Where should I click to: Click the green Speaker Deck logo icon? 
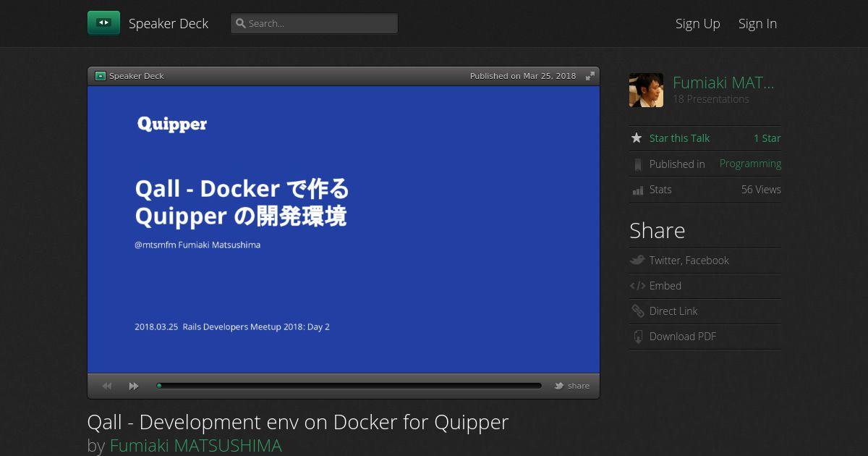(x=103, y=23)
